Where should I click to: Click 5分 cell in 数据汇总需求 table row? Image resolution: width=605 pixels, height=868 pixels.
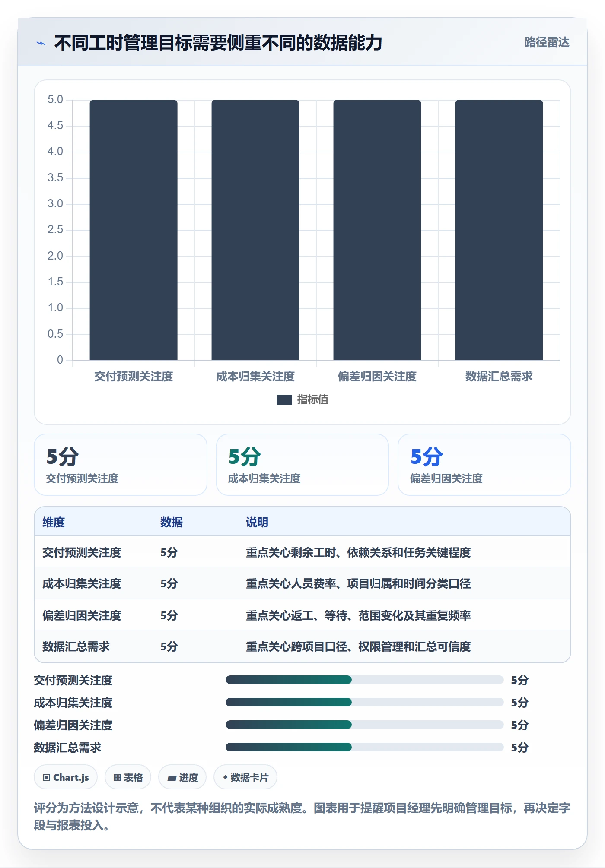(x=169, y=646)
